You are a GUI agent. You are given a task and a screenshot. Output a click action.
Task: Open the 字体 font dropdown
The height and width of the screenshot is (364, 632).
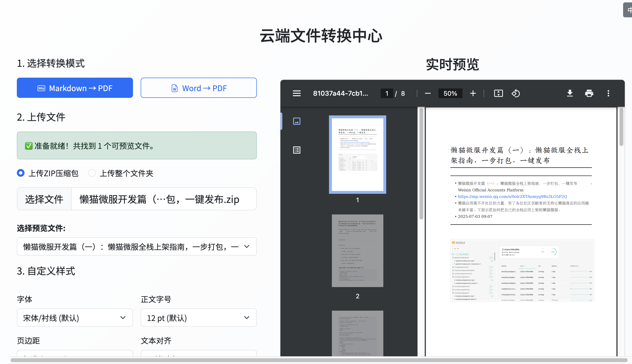[x=75, y=318]
